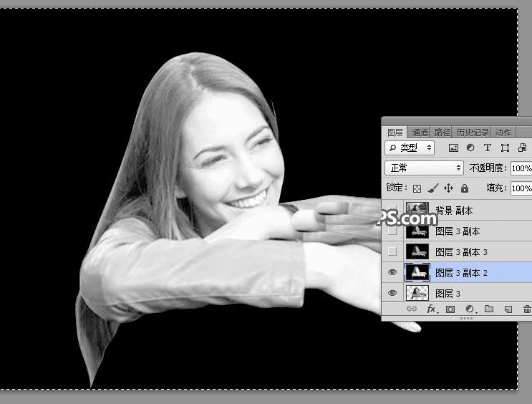532x404 pixels.
Task: Filter layers by smart object icon
Action: click(x=522, y=148)
